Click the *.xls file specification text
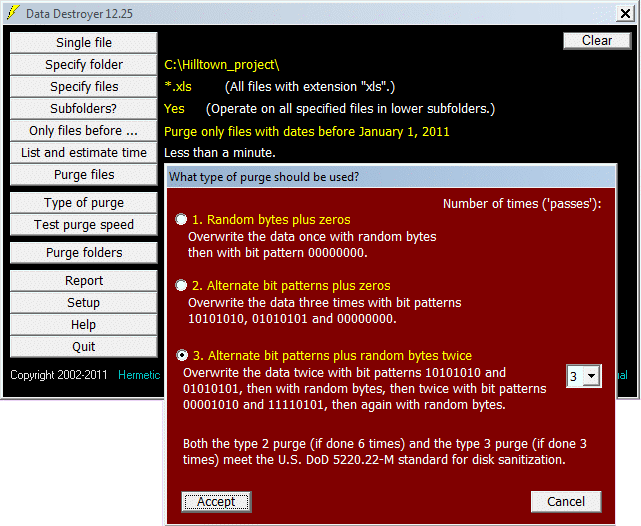 tap(178, 87)
